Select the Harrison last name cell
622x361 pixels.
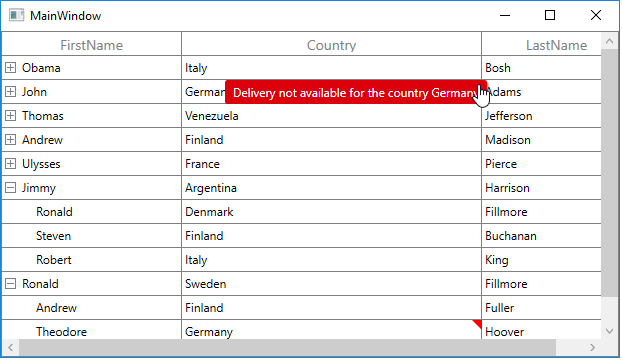[542, 188]
